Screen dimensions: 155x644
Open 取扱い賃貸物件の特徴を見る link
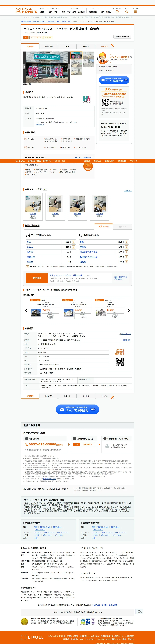tap(120, 278)
